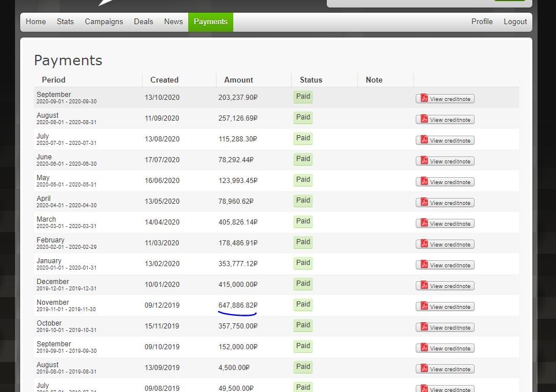
Task: Open the Campaigns section
Action: [104, 22]
